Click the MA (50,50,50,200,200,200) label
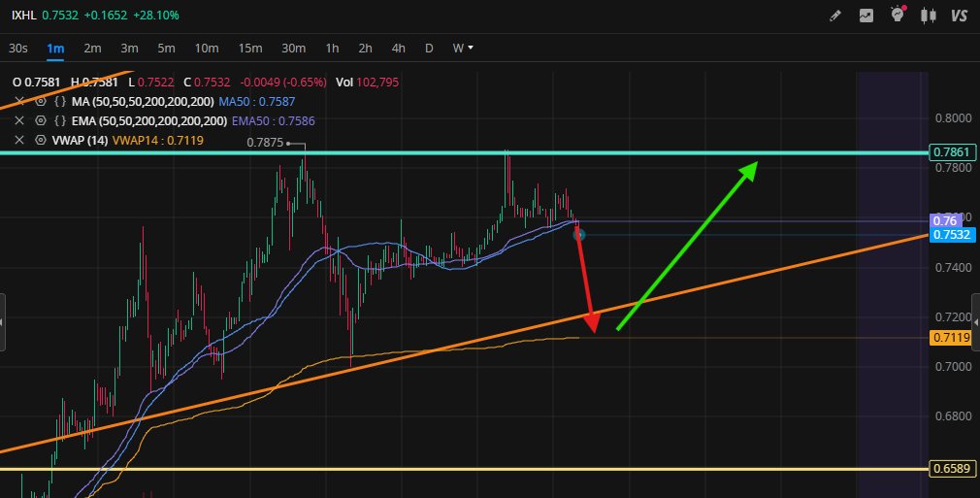 point(143,101)
